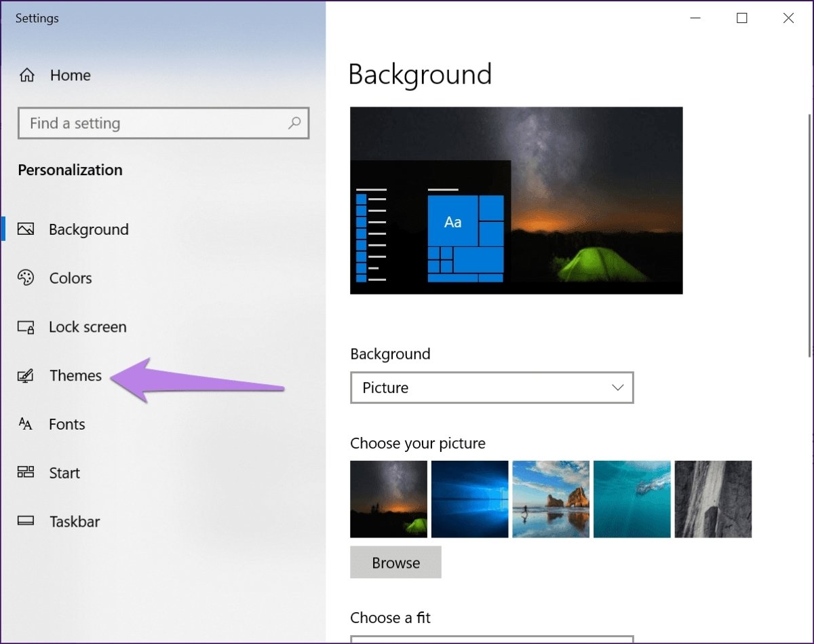Click the Themes brush icon
This screenshot has height=644, width=814.
(x=26, y=375)
